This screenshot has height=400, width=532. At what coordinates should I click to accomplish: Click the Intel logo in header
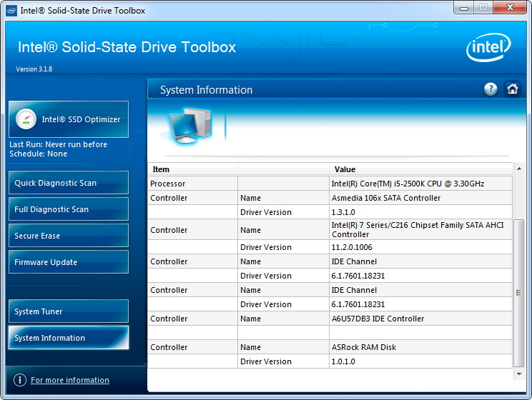(488, 47)
